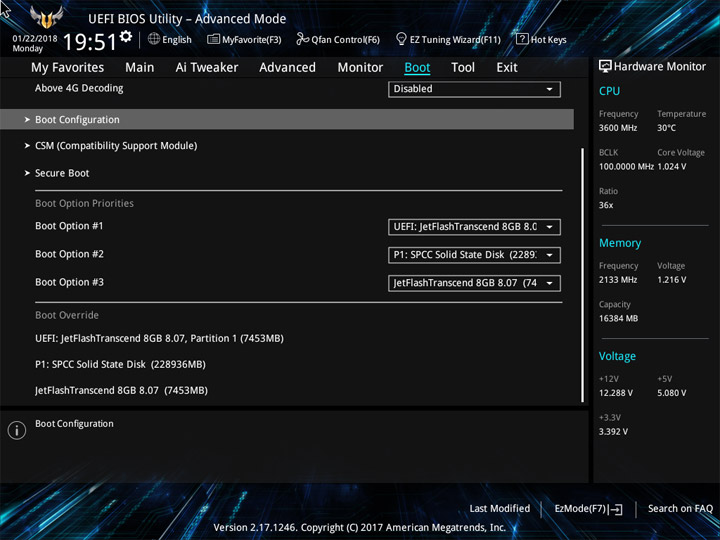Image resolution: width=720 pixels, height=540 pixels.
Task: Click the Boot Option #2 label
Action: tap(69, 254)
